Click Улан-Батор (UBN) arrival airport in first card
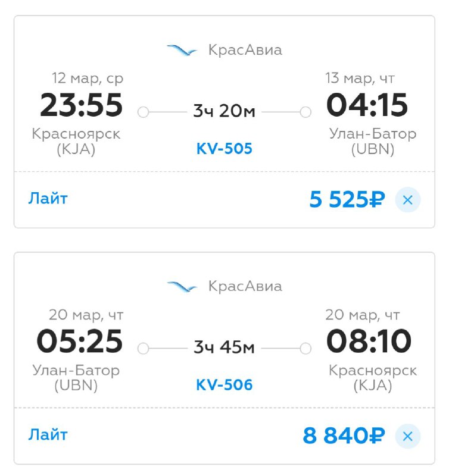The height and width of the screenshot is (476, 449). coord(373,141)
